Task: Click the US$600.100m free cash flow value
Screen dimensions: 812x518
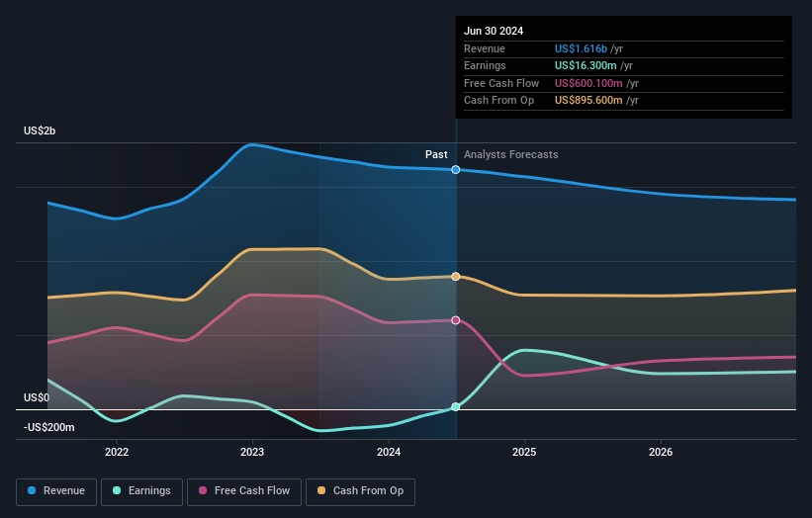Action: click(x=588, y=83)
